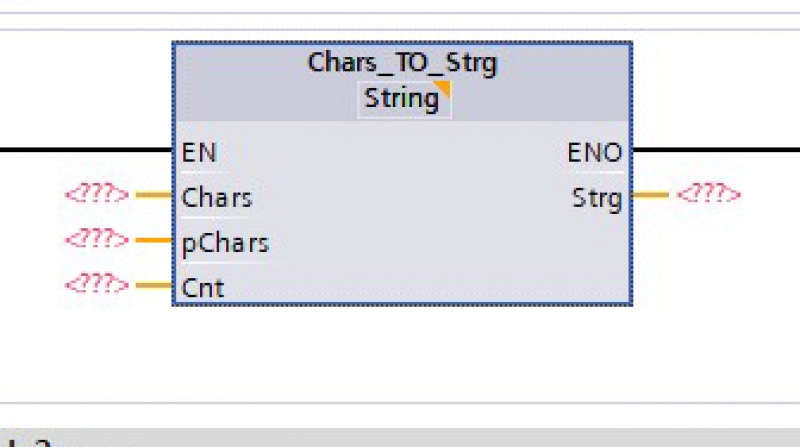Click the rung line right of ENO

tap(716, 150)
